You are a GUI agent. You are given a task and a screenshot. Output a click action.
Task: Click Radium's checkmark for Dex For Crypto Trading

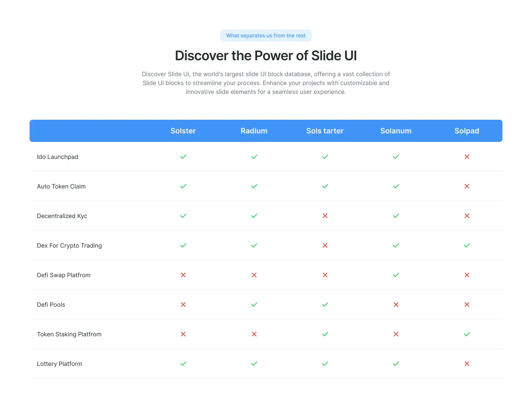(254, 245)
